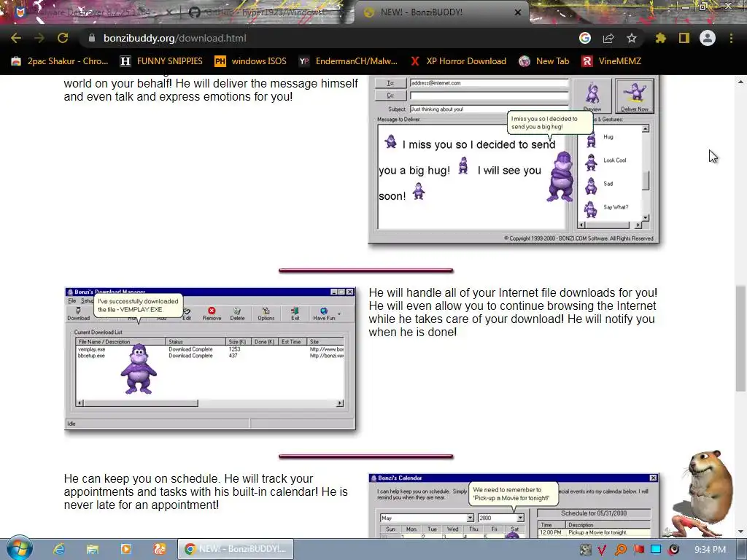Click the 'He can keep you on schedule' paragraph
The height and width of the screenshot is (560, 747).
(206, 492)
